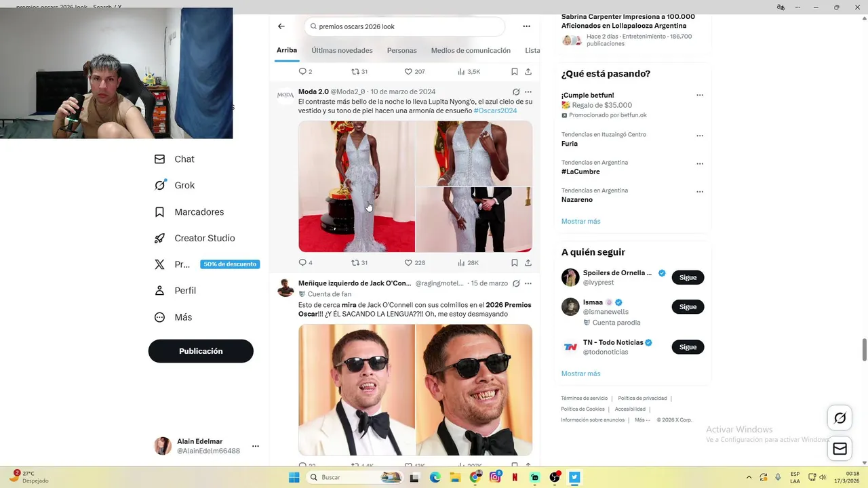Click the page vertical scrollbar thumb
Image resolution: width=868 pixels, height=488 pixels.
[865, 350]
